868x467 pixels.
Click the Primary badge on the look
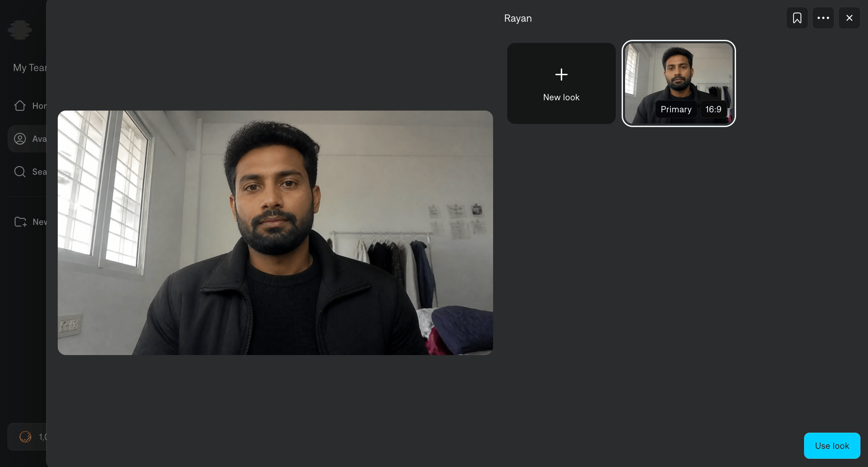(676, 109)
